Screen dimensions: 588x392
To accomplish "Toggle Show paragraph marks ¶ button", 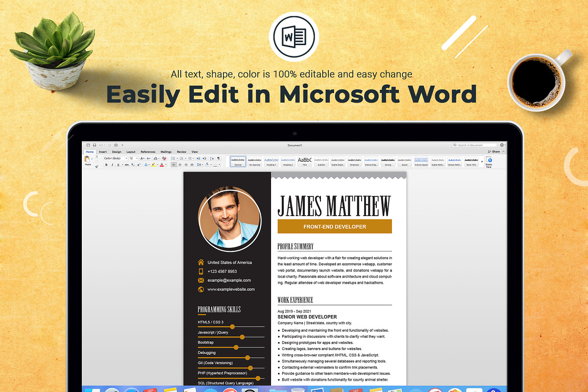I will (x=219, y=158).
